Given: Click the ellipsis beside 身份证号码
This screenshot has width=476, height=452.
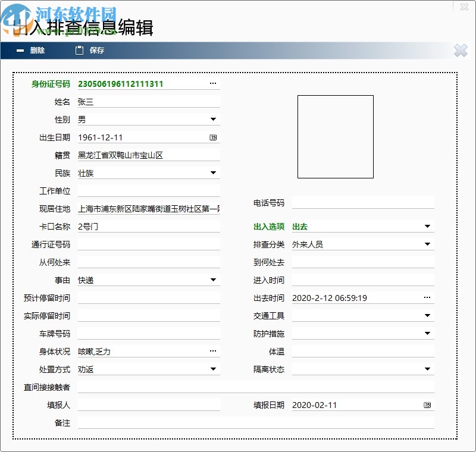Looking at the screenshot, I should pos(213,83).
